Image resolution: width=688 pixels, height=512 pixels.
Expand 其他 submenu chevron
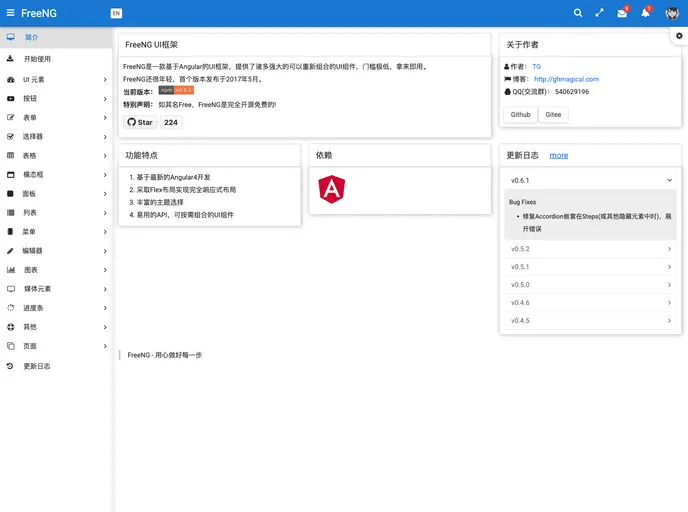click(x=105, y=327)
